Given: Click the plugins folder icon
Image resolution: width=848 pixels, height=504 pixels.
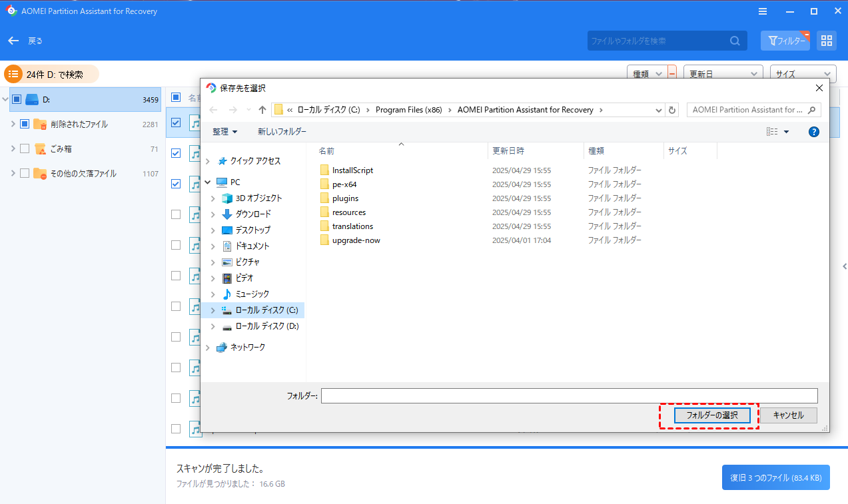Looking at the screenshot, I should (x=325, y=198).
